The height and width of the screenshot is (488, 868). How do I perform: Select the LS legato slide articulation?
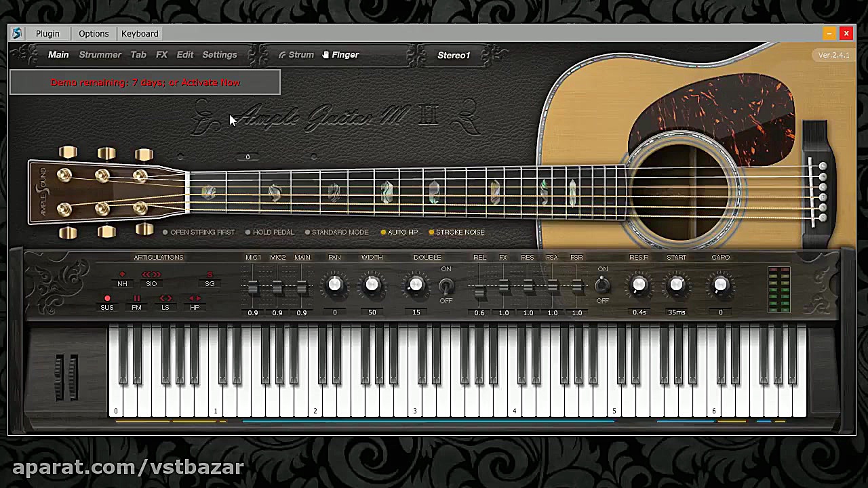tap(165, 303)
